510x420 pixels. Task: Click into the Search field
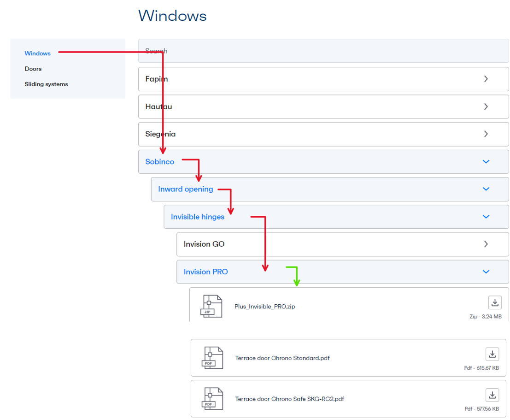pos(323,51)
